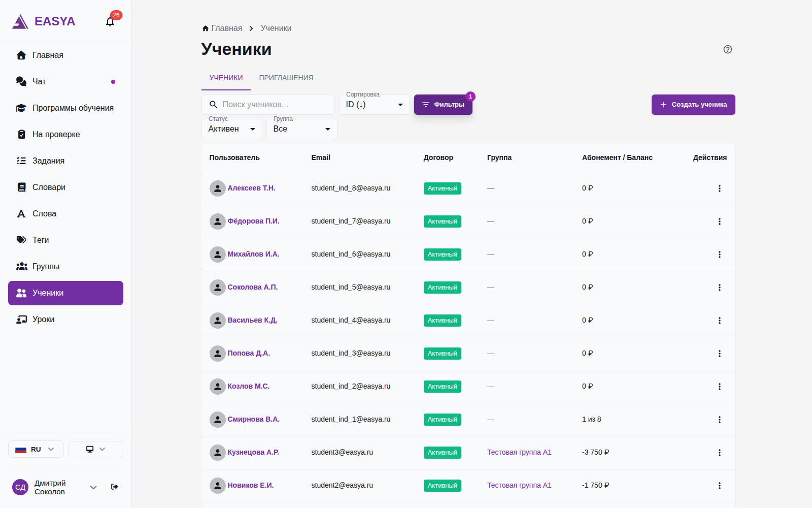The image size is (812, 508).
Task: Open Теги in the sidebar
Action: [x=66, y=240]
